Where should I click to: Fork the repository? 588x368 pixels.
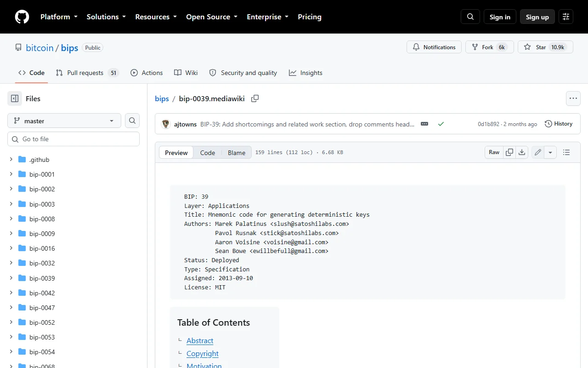coord(489,47)
